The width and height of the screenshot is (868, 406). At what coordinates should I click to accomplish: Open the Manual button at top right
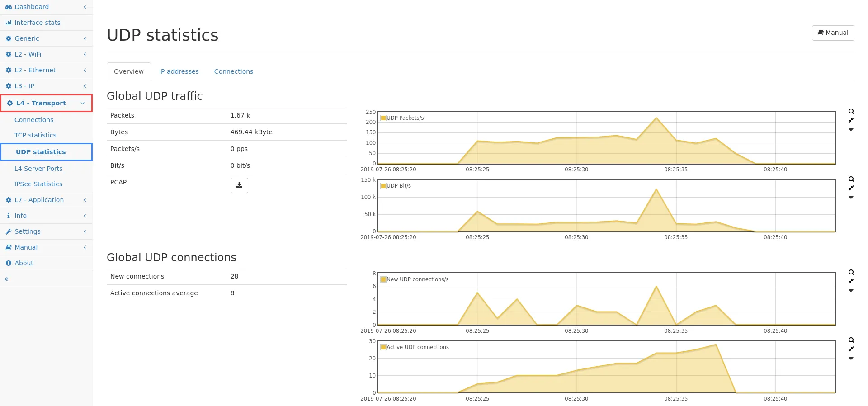click(x=833, y=33)
